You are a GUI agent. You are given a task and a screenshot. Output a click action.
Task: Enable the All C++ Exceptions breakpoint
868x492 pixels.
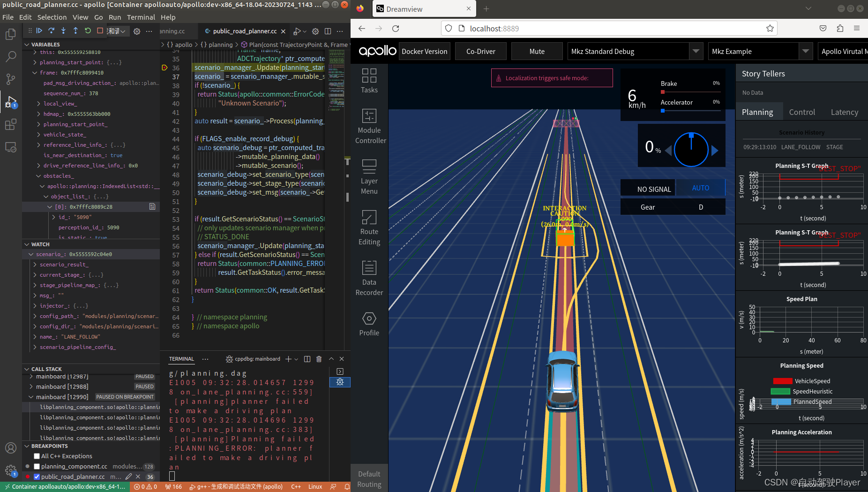pos(36,455)
